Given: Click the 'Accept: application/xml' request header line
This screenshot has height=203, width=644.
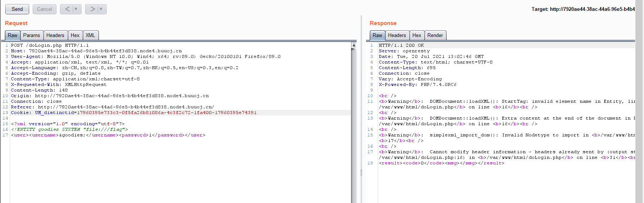Looking at the screenshot, I should pos(80,62).
